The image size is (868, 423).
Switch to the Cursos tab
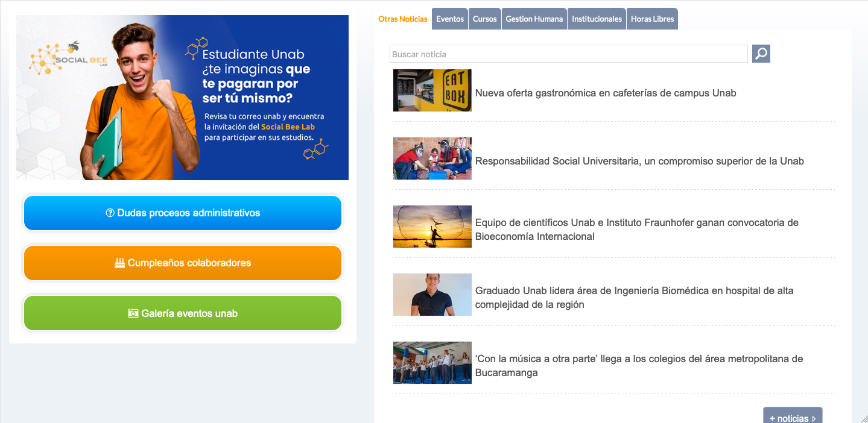point(484,19)
